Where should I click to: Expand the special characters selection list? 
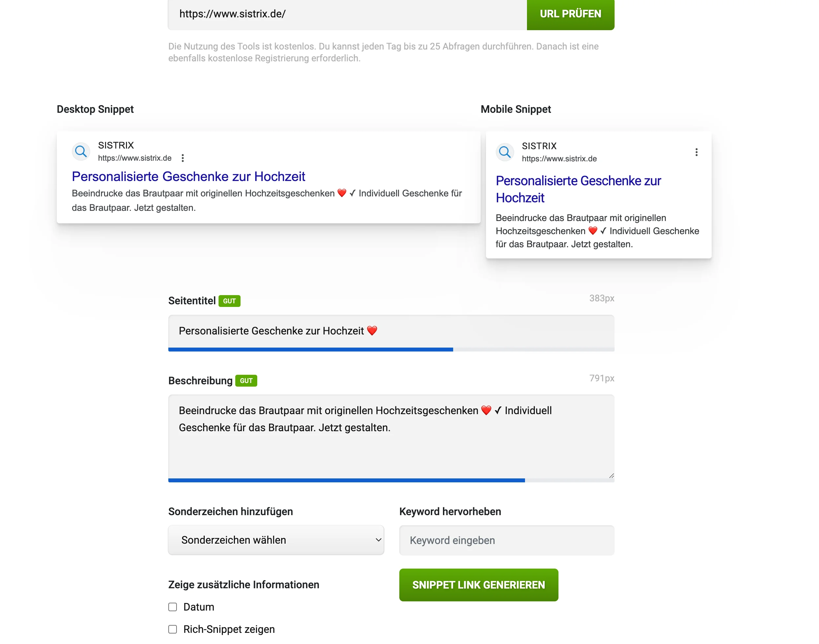click(276, 540)
